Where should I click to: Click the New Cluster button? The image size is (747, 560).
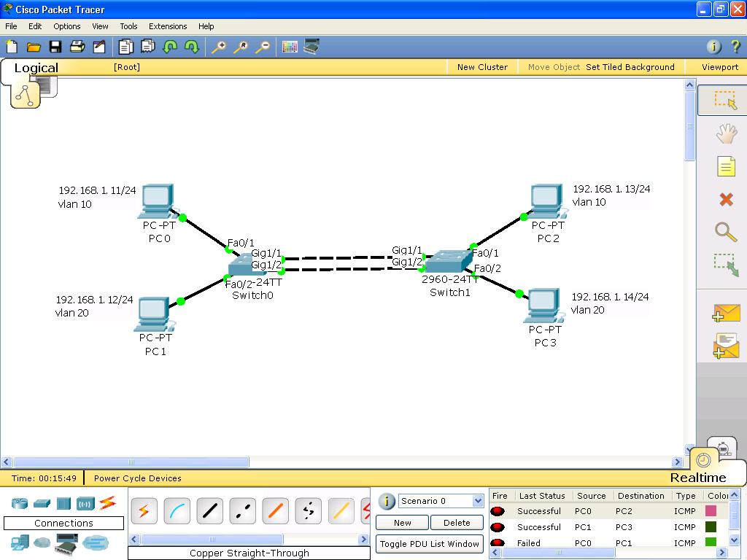point(482,67)
